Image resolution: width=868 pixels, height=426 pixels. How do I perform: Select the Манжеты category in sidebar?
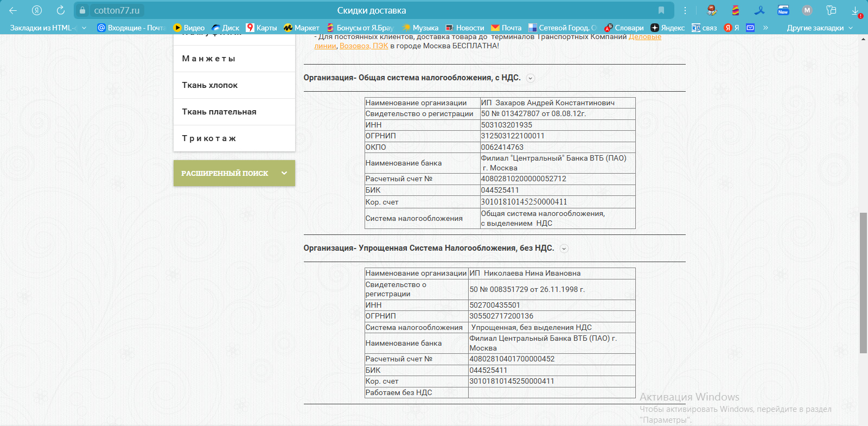(209, 59)
